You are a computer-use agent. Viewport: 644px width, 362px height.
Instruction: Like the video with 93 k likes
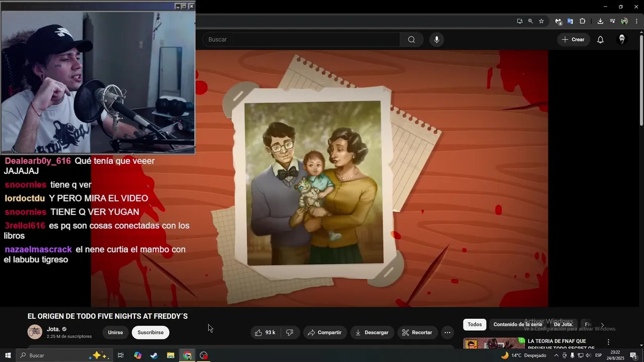265,332
